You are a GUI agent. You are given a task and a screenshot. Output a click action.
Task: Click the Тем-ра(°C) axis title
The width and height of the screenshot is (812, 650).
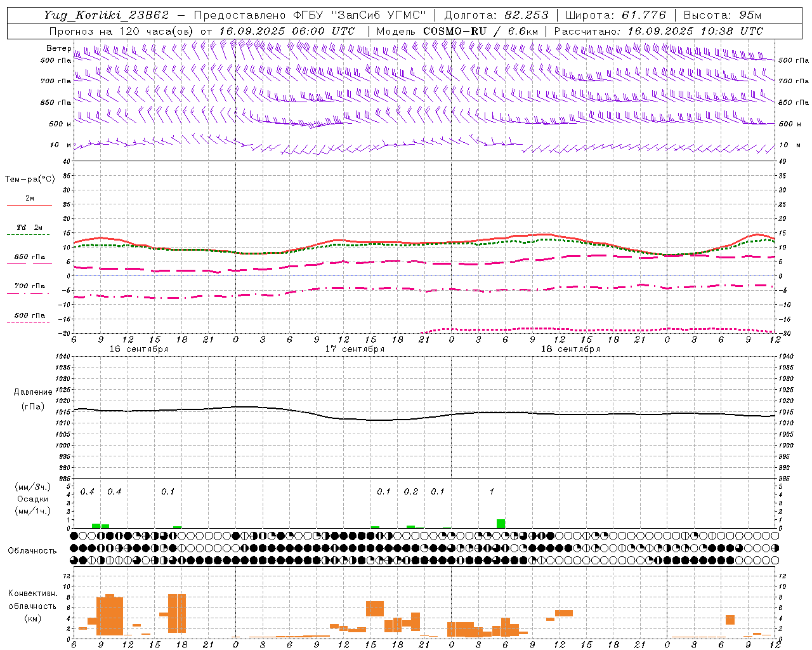(30, 180)
